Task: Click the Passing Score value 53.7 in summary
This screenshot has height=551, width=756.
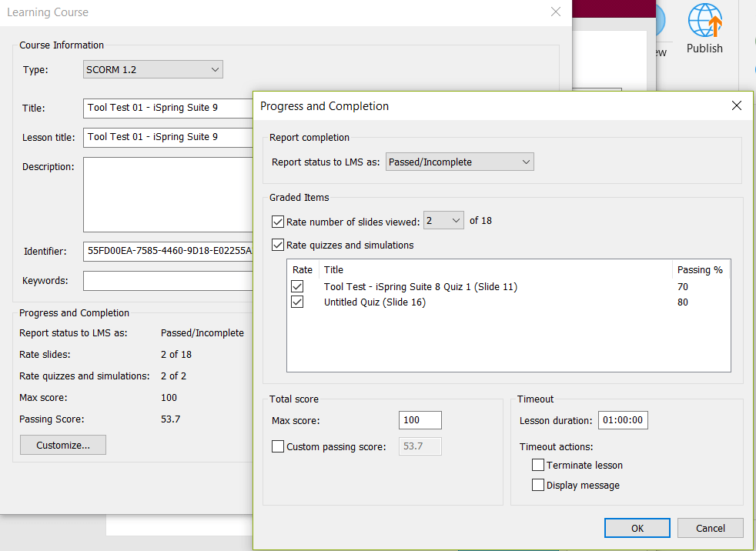Action: [x=171, y=419]
